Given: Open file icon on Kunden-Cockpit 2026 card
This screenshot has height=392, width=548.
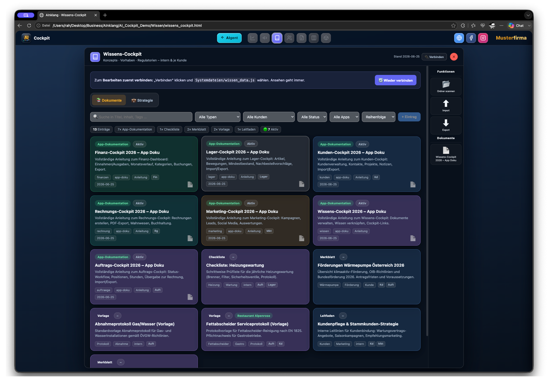Looking at the screenshot, I should click(x=413, y=185).
